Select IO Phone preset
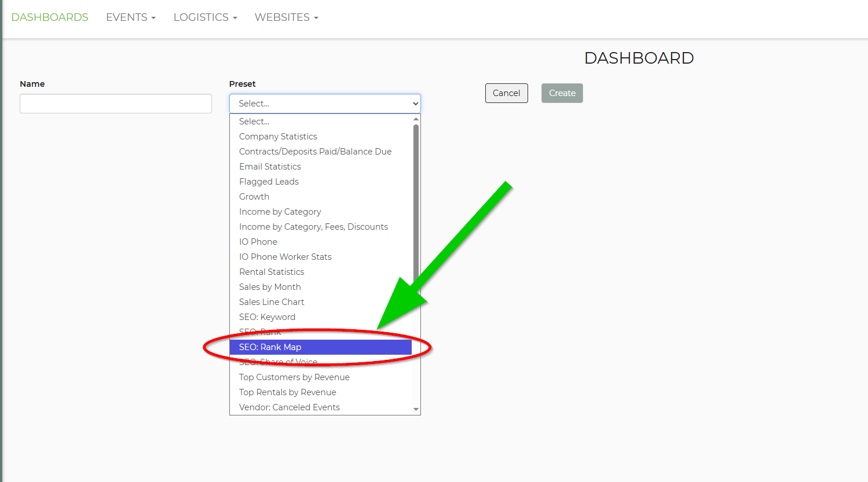 321,242
